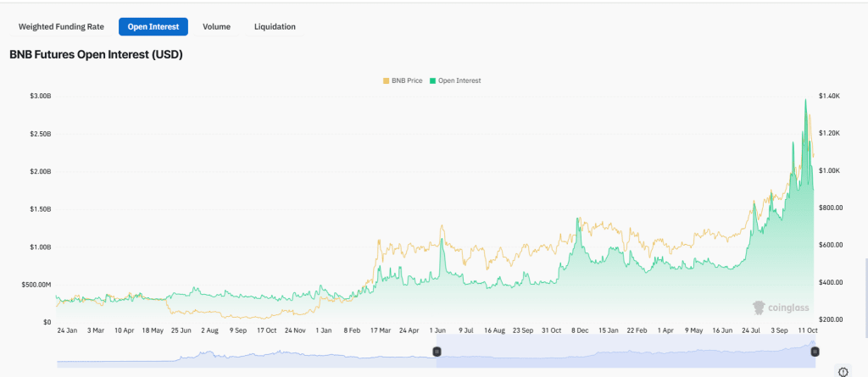Click the $1.20K right axis label
The height and width of the screenshot is (377, 868).
pos(831,133)
